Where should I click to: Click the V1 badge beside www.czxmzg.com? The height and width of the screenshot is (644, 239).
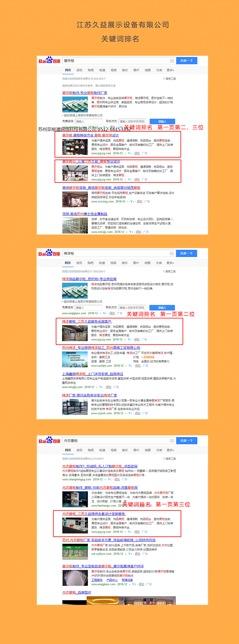pyautogui.click(x=132, y=202)
